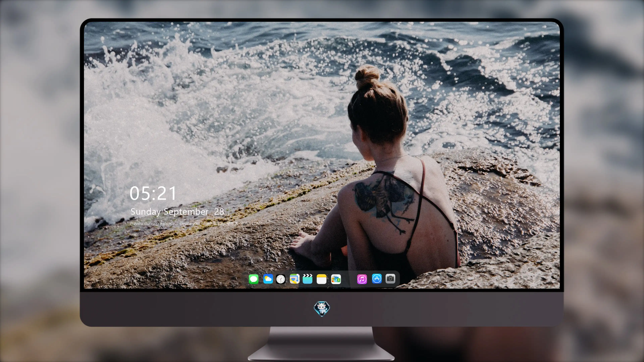
Task: Click the dragon logo on monitor chin
Action: (x=322, y=309)
